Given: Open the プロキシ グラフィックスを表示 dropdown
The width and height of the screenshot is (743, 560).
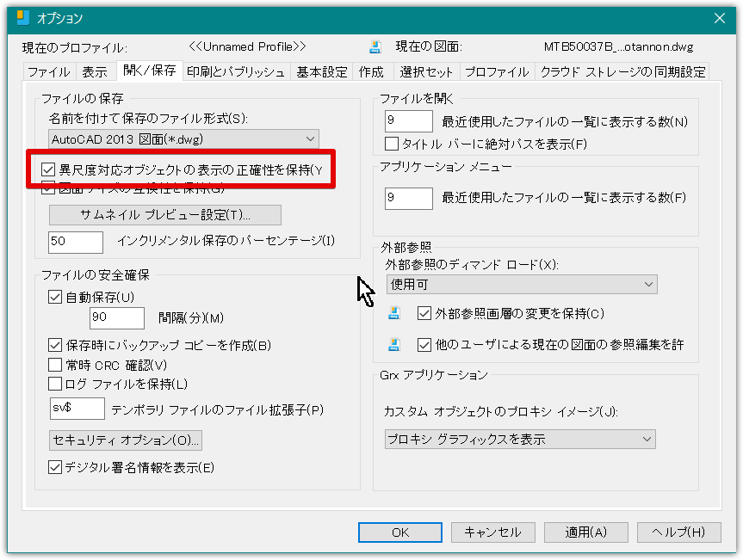Looking at the screenshot, I should click(519, 440).
